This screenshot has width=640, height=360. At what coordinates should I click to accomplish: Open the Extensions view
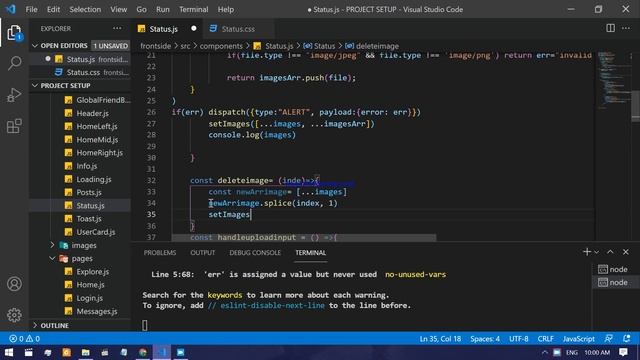point(14,126)
